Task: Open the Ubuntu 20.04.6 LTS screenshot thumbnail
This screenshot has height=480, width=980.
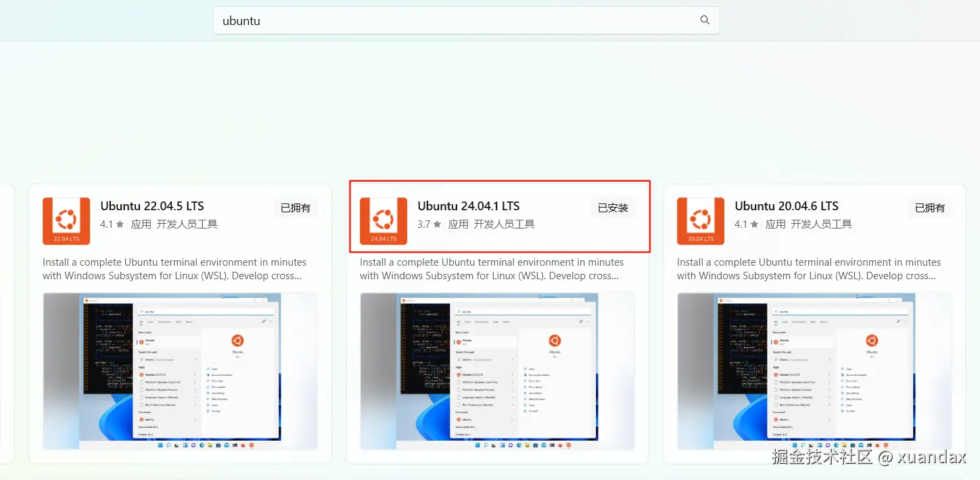Action: click(814, 371)
